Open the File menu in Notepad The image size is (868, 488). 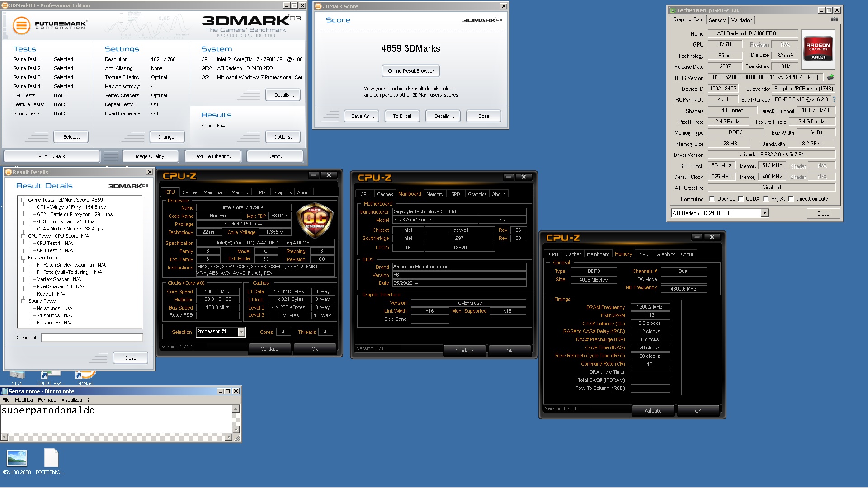tap(6, 400)
